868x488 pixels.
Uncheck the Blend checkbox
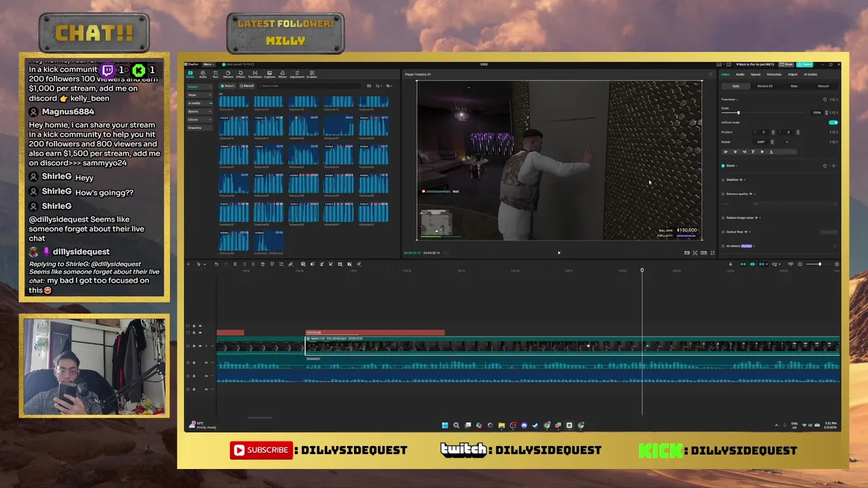pos(723,165)
